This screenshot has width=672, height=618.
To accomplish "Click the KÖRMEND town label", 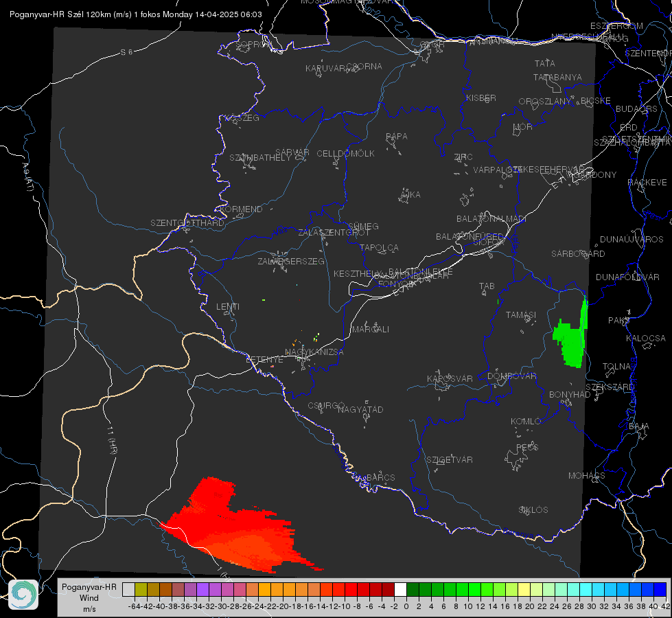I will point(240,209).
